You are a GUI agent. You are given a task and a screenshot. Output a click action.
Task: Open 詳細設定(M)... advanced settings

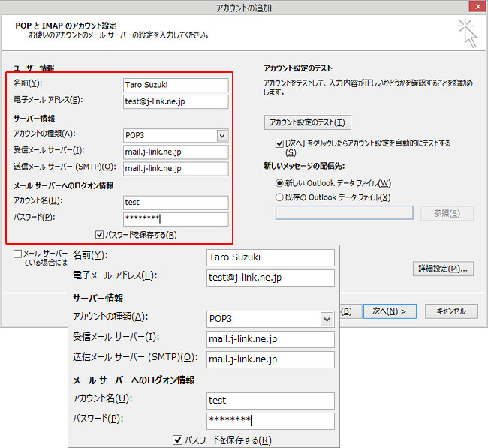(443, 269)
